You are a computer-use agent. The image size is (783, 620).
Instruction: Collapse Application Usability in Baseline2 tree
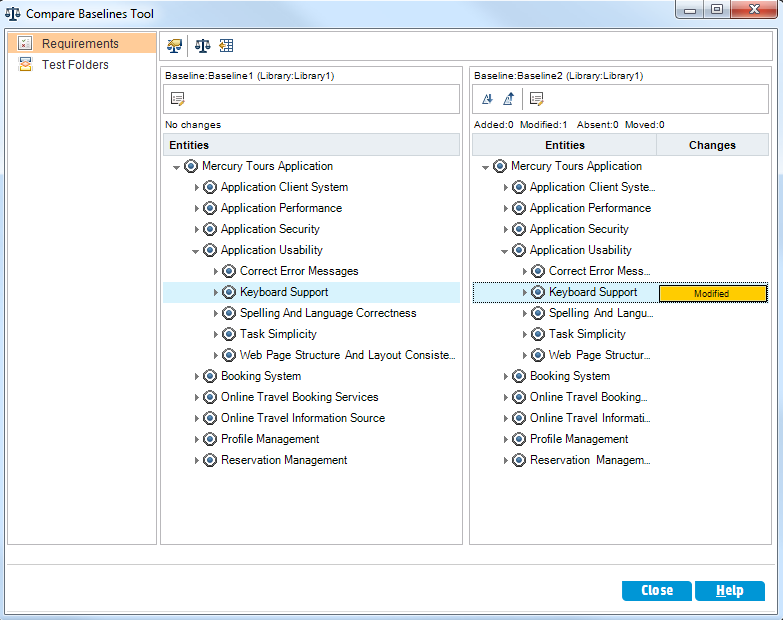(505, 251)
